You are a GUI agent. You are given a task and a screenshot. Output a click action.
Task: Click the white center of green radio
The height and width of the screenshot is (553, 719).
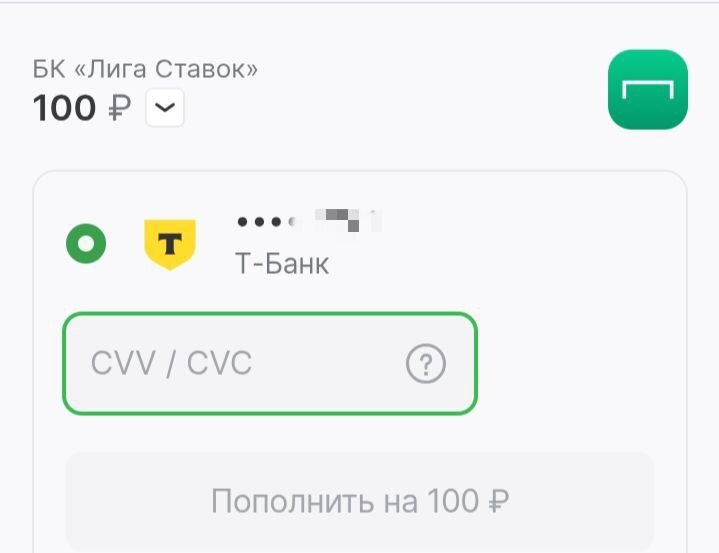(x=86, y=243)
